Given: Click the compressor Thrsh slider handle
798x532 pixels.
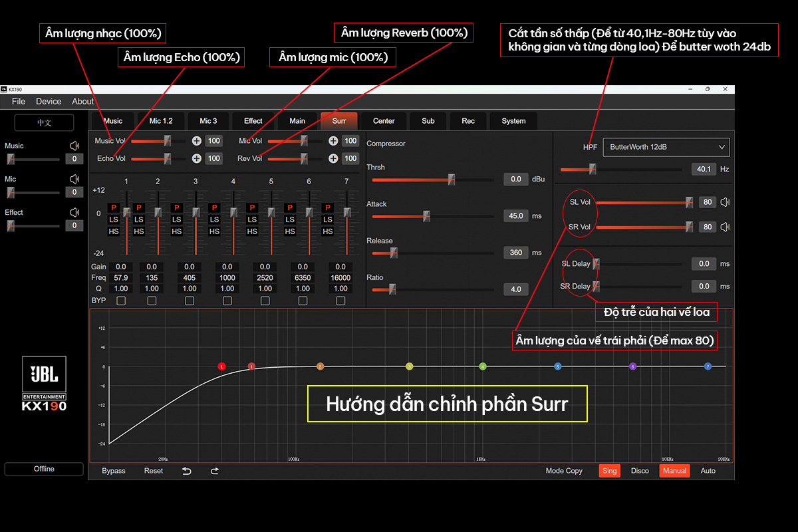Looking at the screenshot, I should tap(452, 180).
